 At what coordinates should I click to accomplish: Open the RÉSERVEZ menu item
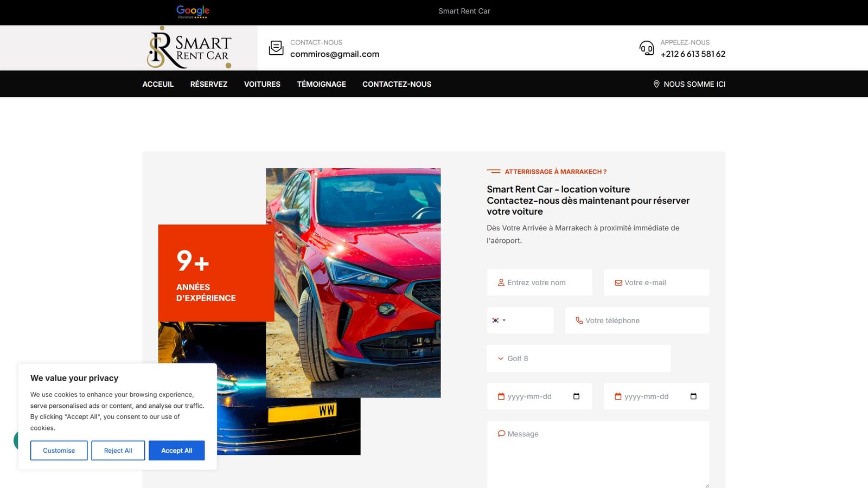click(x=209, y=84)
